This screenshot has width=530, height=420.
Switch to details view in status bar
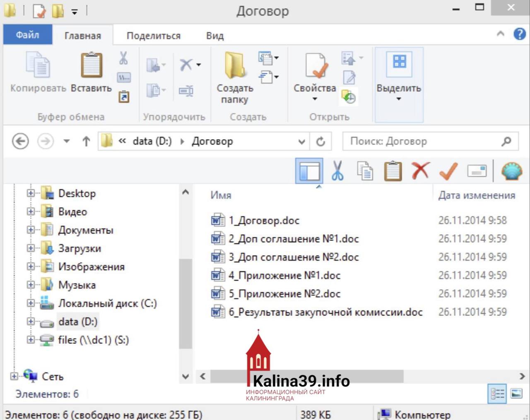(x=497, y=394)
